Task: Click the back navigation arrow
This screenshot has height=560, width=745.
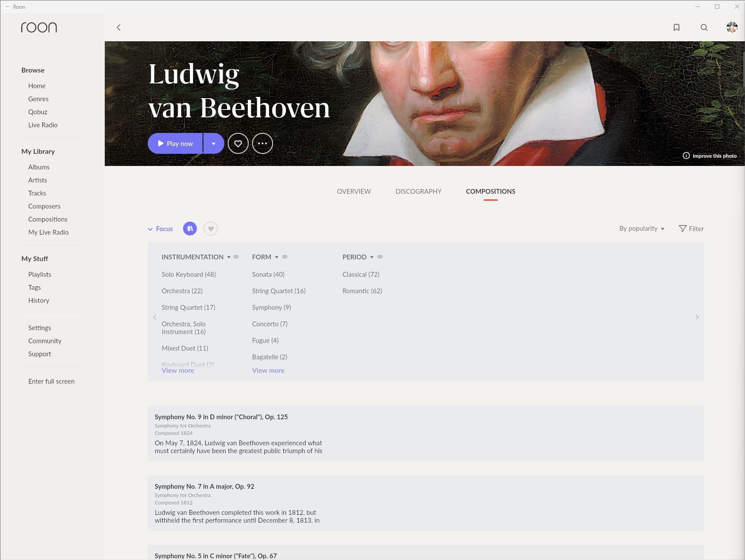Action: (119, 27)
